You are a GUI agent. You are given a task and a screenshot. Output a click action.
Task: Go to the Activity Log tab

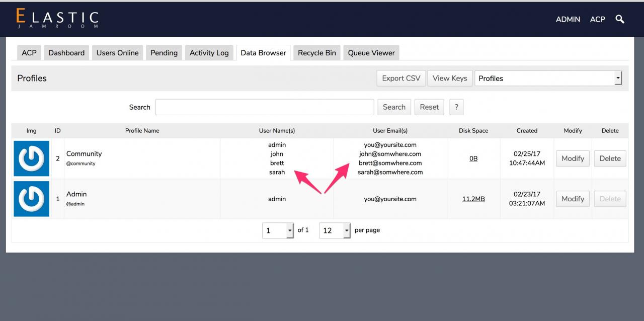click(x=209, y=53)
